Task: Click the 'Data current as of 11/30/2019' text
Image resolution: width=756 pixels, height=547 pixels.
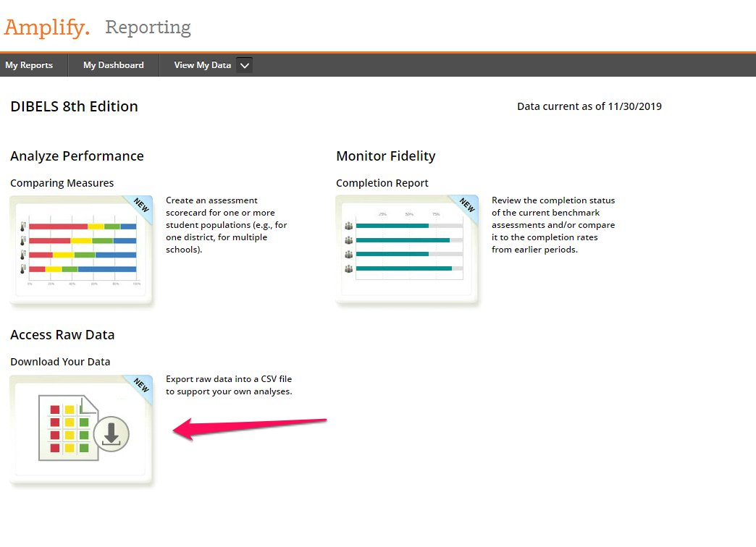Action: [x=589, y=106]
